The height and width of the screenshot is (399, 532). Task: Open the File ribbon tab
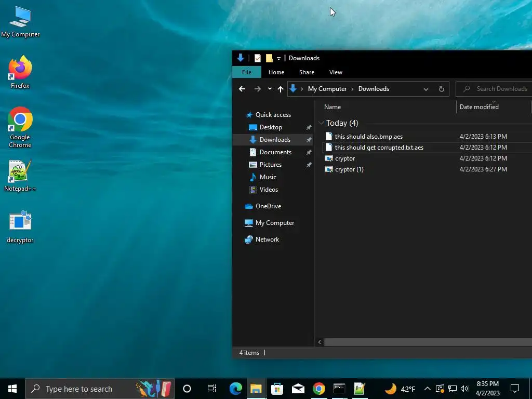click(x=247, y=72)
